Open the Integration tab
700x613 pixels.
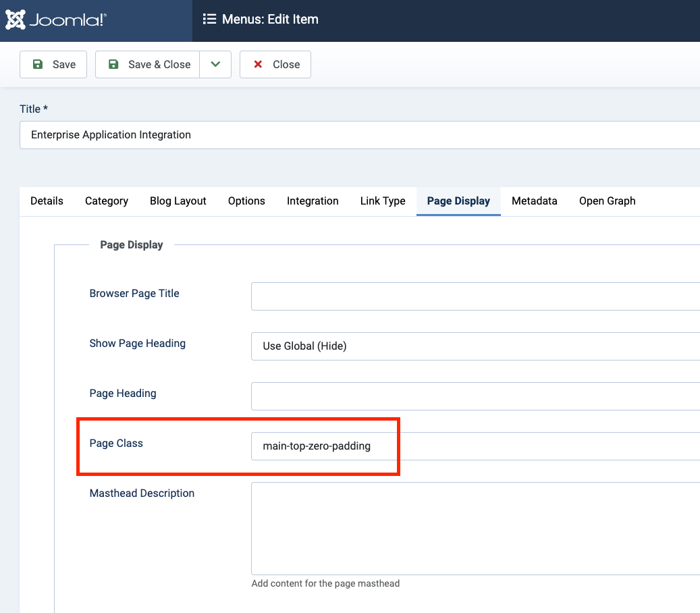(x=313, y=201)
